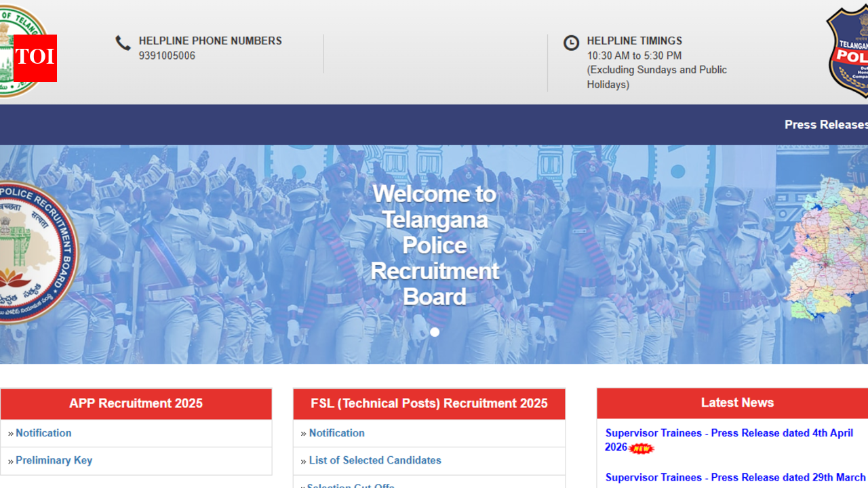
Task: Open Notification under FSL Recruitment 2025
Action: (x=336, y=433)
